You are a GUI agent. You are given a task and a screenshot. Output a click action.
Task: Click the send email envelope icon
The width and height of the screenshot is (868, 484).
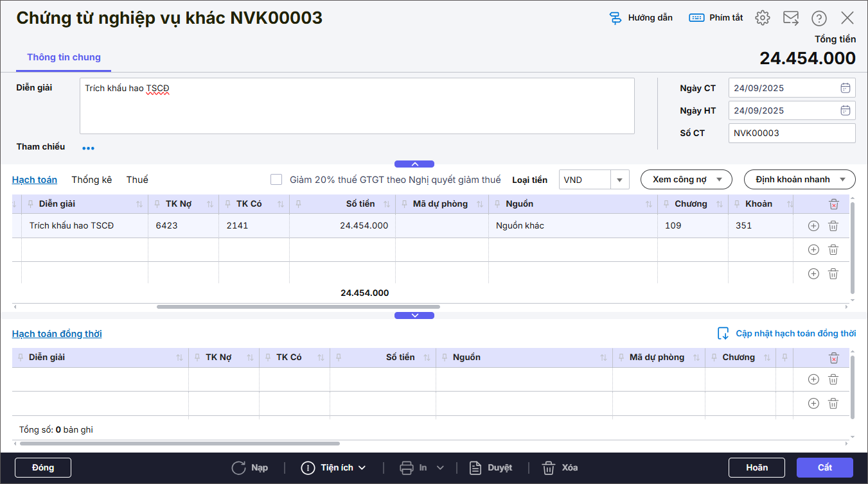[x=790, y=18]
